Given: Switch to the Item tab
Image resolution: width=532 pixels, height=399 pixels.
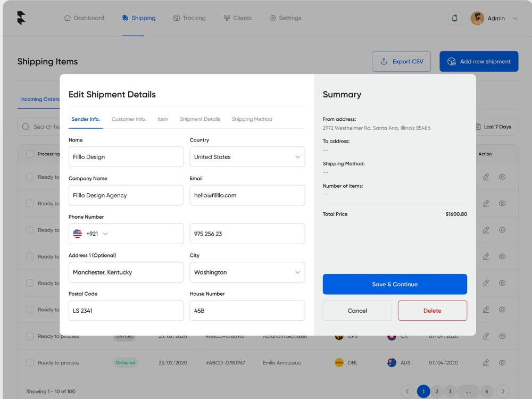Looking at the screenshot, I should (162, 119).
